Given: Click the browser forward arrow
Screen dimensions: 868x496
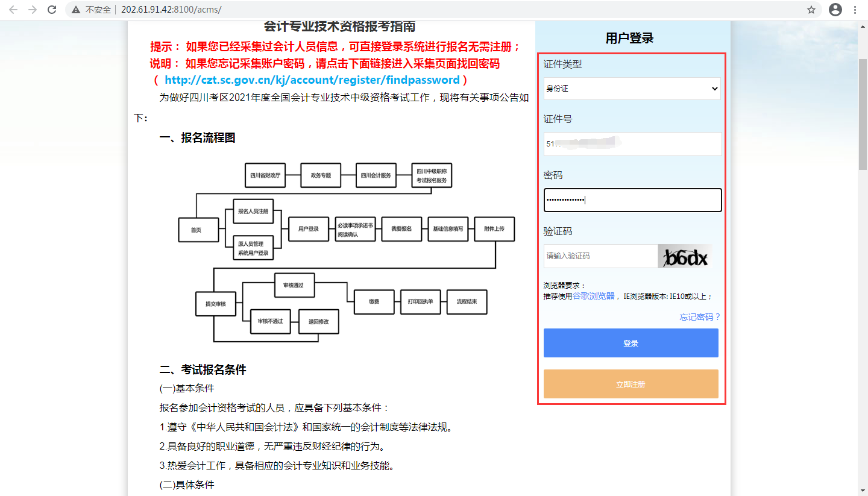Looking at the screenshot, I should pos(33,10).
